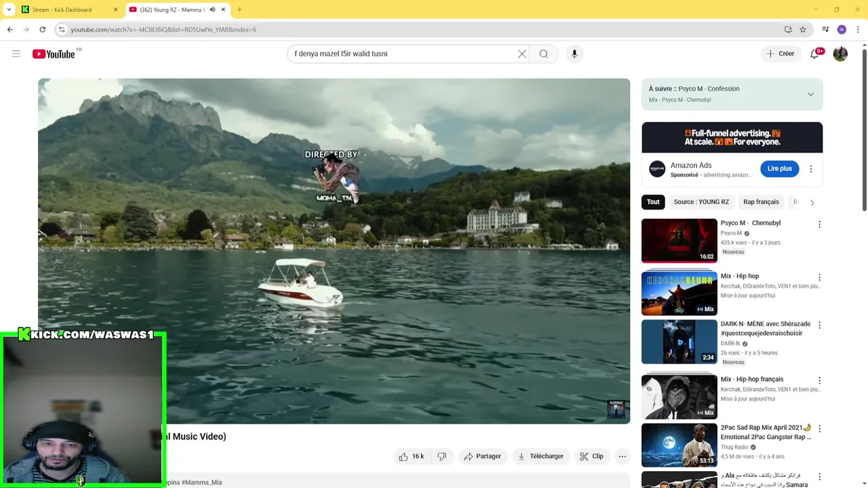Open options for Psyco M - Chernobyl
The width and height of the screenshot is (868, 488).
point(819,224)
